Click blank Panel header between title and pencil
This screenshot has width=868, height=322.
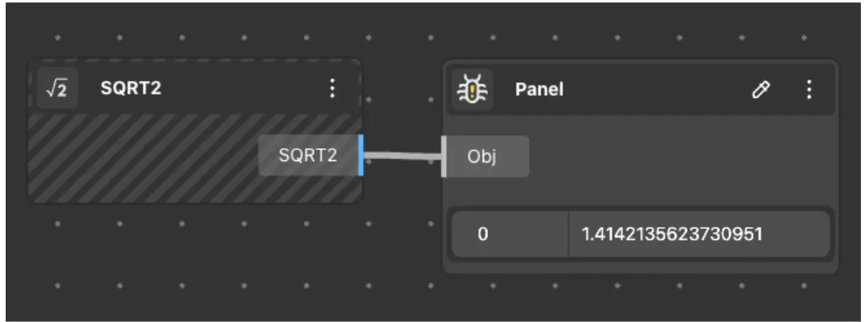pyautogui.click(x=653, y=90)
